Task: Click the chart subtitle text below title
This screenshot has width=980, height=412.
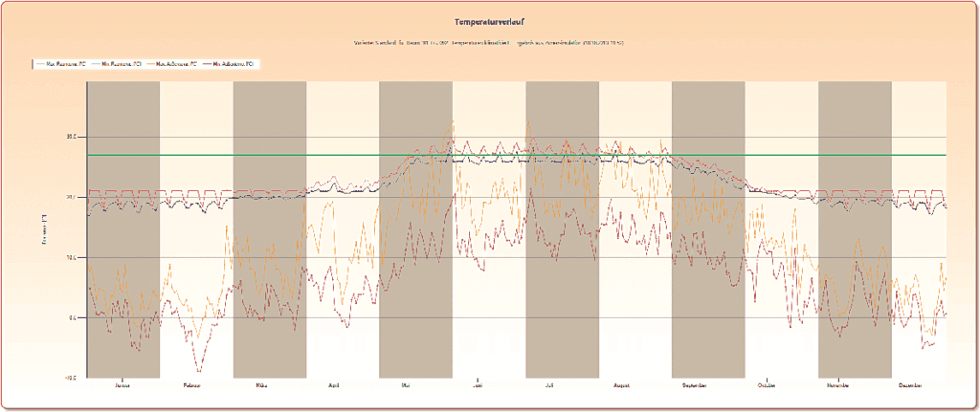Action: click(x=488, y=43)
